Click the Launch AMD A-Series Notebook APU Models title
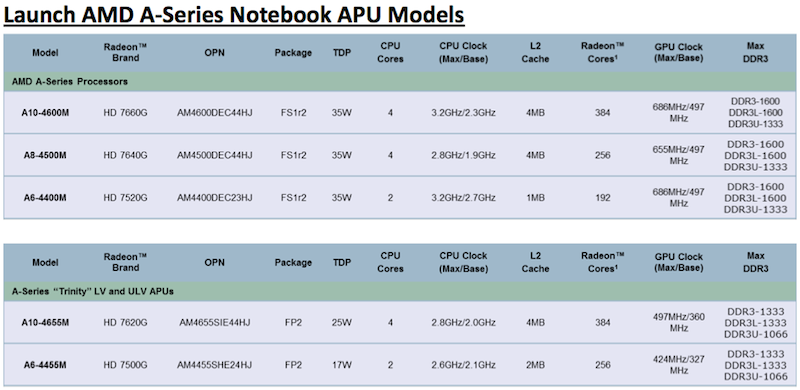 pos(234,15)
